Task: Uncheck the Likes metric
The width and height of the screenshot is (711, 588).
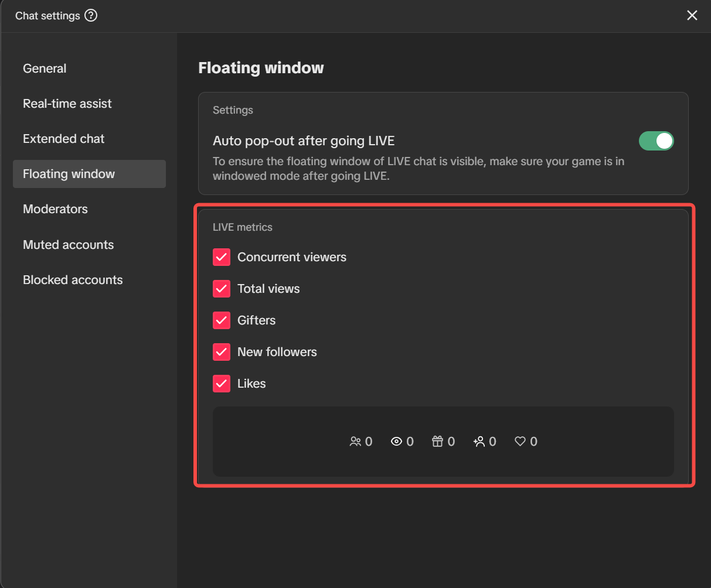Action: (222, 383)
